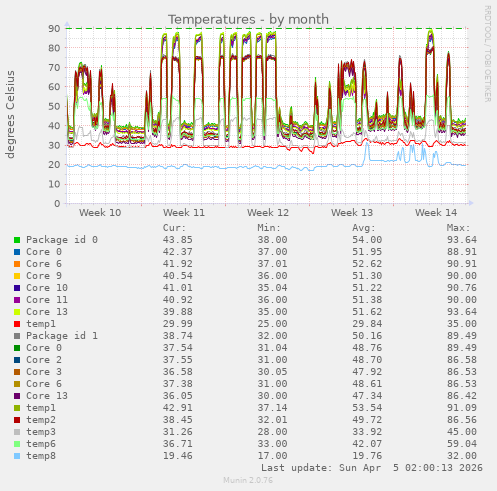Click the 'Last update' timestamp text
497x491 pixels.
(372, 468)
